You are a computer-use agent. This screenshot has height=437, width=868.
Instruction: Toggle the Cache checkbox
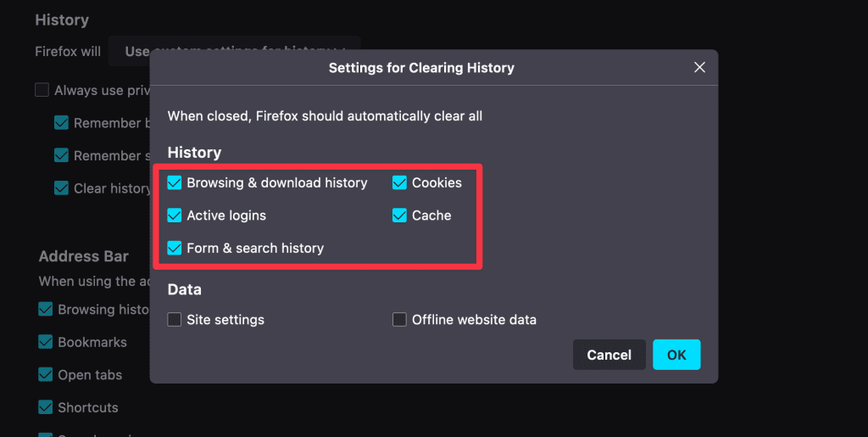[400, 216]
